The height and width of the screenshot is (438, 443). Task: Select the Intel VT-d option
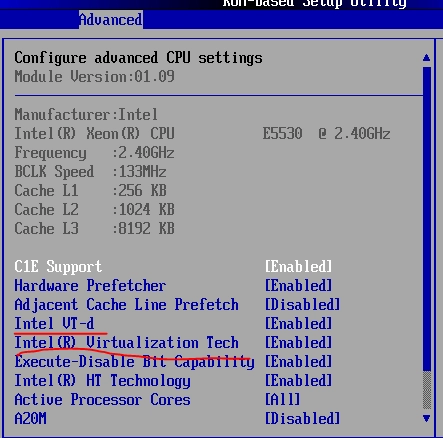(54, 324)
